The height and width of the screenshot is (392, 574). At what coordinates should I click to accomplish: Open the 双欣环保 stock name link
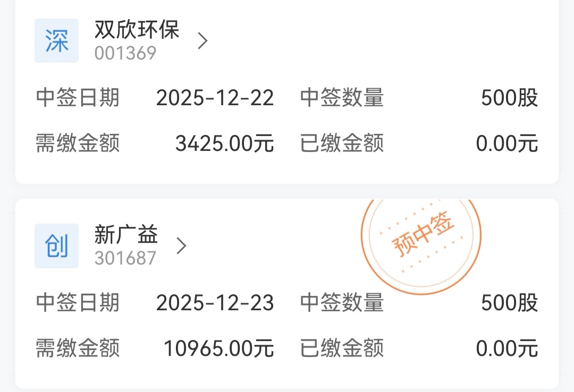137,30
